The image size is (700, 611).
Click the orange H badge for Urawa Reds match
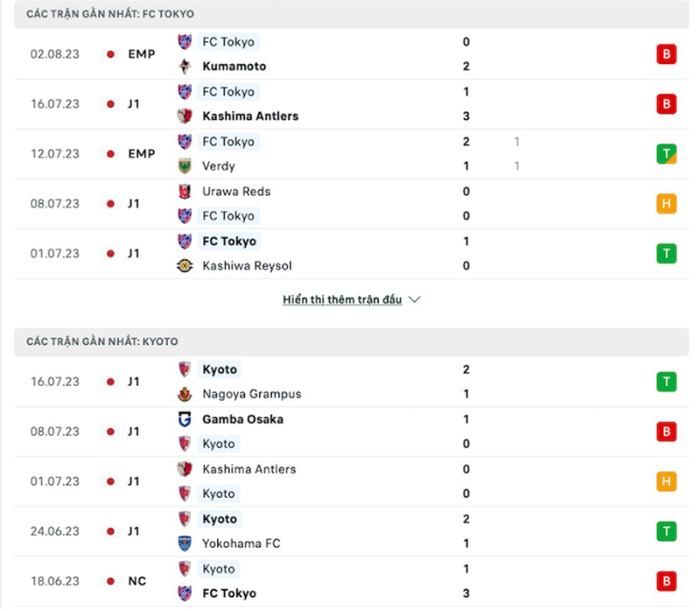click(x=667, y=204)
